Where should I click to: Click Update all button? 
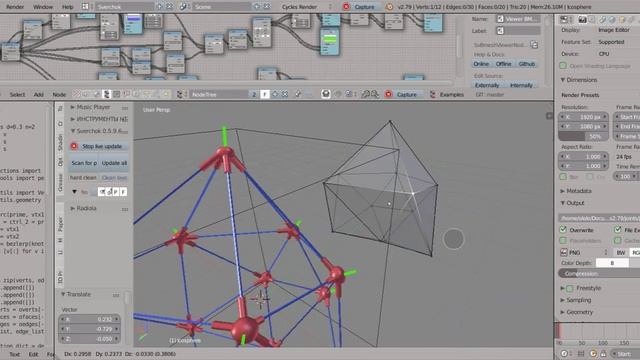(x=114, y=163)
